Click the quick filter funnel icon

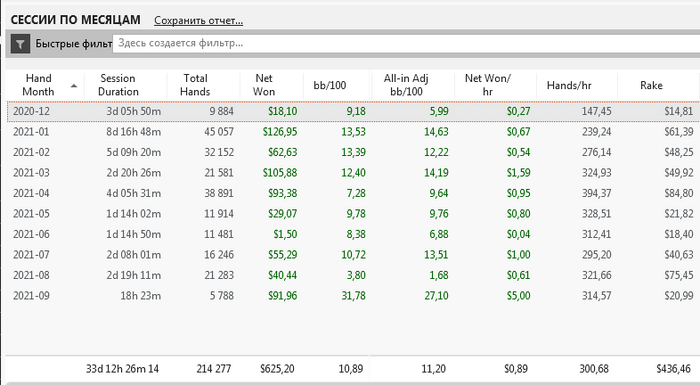point(20,44)
